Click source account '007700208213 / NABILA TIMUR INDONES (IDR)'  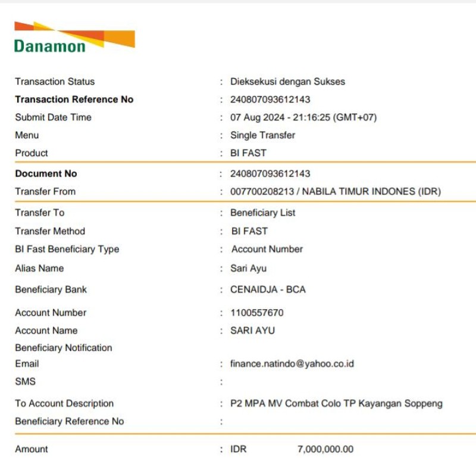point(336,191)
